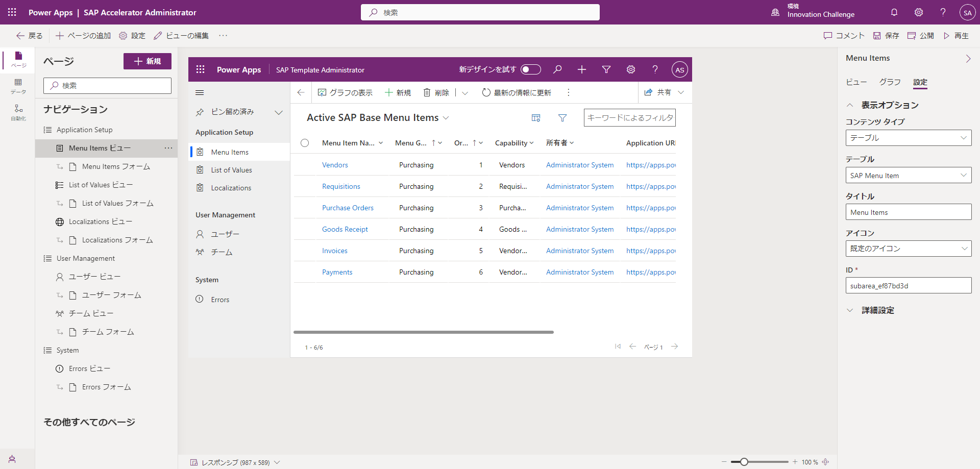Select all rows with header circle checkbox

pyautogui.click(x=305, y=143)
